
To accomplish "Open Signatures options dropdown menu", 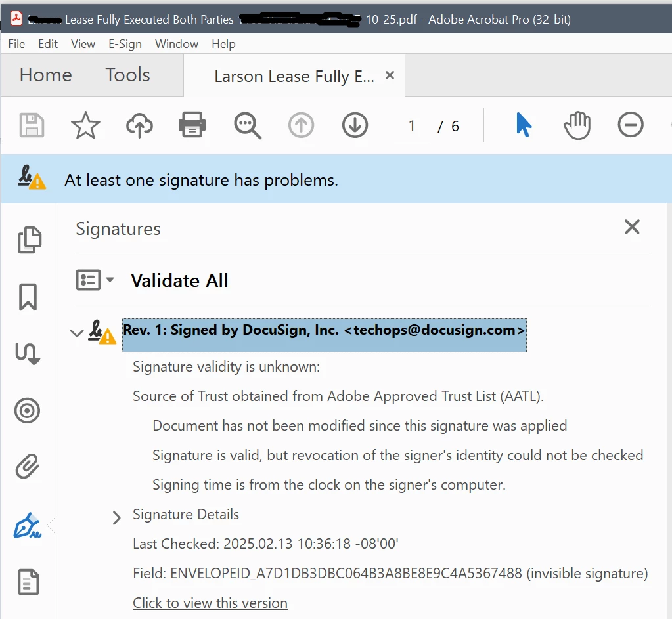I will coord(95,280).
